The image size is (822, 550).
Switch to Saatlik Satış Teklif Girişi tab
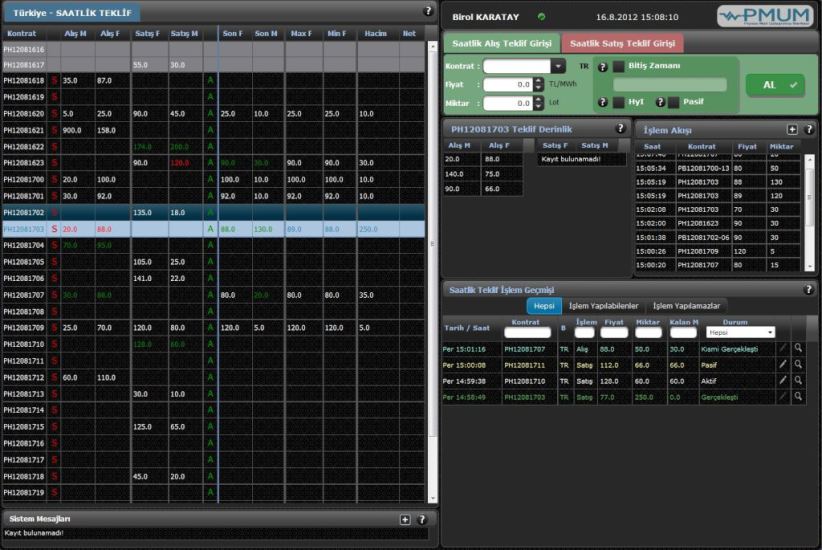coord(622,44)
